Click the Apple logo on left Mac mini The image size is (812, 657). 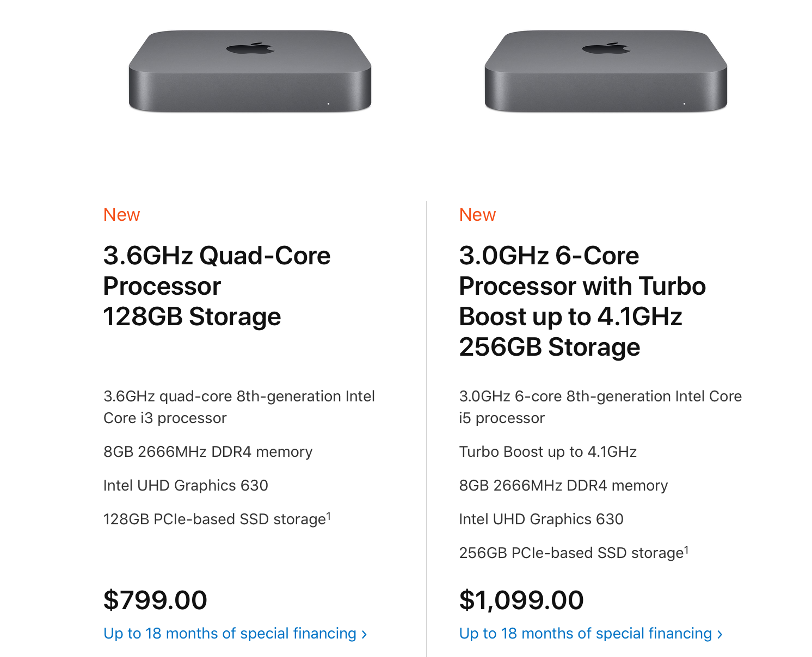250,48
